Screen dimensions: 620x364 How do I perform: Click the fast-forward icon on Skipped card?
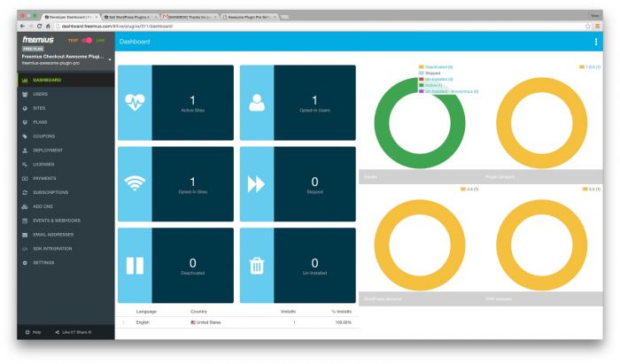click(x=256, y=184)
